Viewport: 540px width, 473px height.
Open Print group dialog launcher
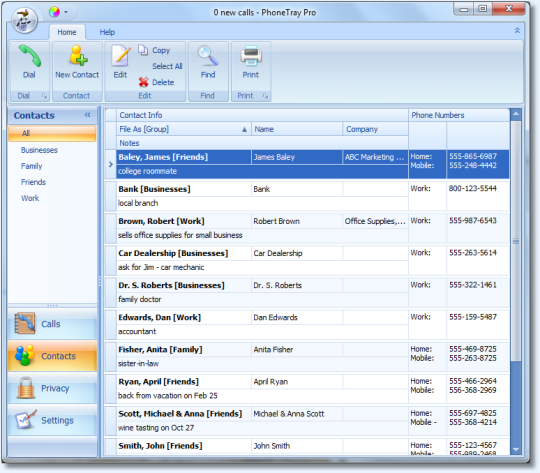point(265,96)
